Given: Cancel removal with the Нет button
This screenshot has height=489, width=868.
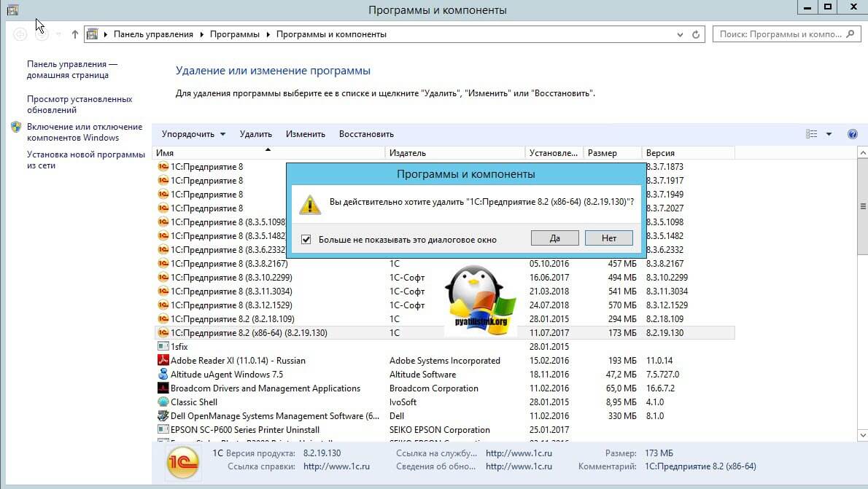Looking at the screenshot, I should [x=609, y=238].
